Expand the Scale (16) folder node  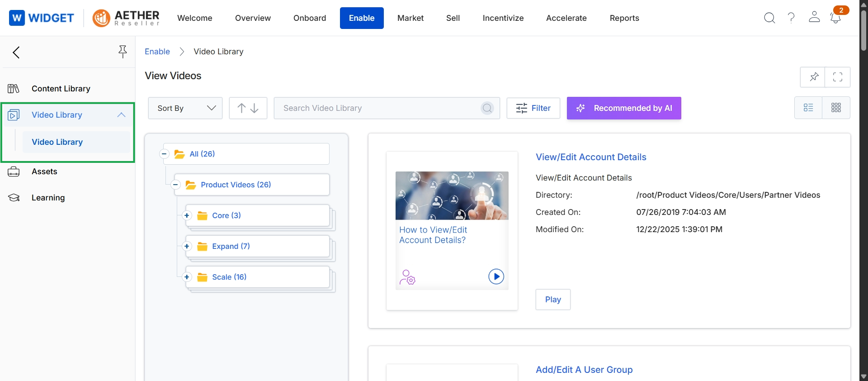click(x=187, y=277)
